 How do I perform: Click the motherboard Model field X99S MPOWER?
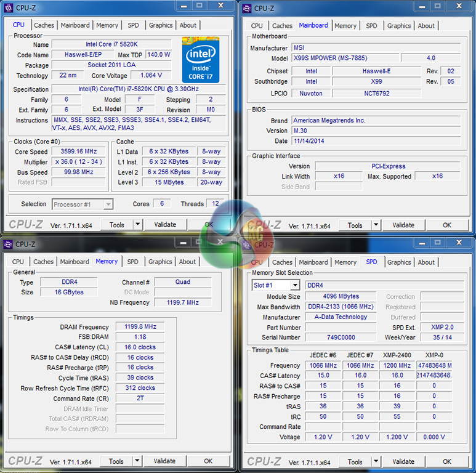345,58
